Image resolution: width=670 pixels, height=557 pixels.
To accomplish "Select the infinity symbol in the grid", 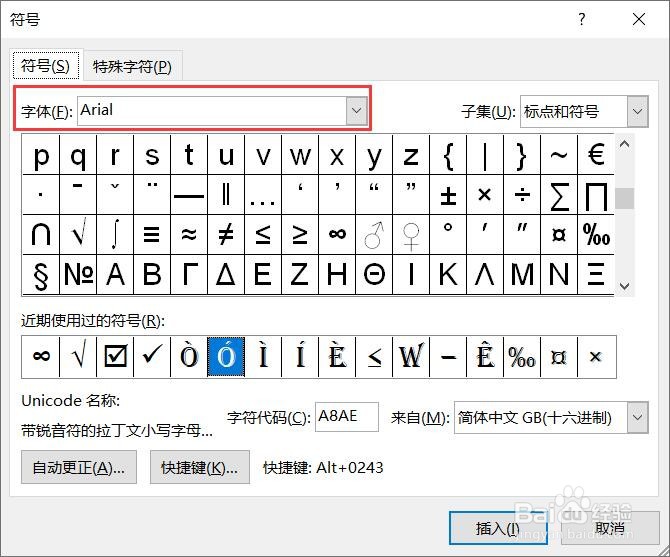I will coord(337,235).
